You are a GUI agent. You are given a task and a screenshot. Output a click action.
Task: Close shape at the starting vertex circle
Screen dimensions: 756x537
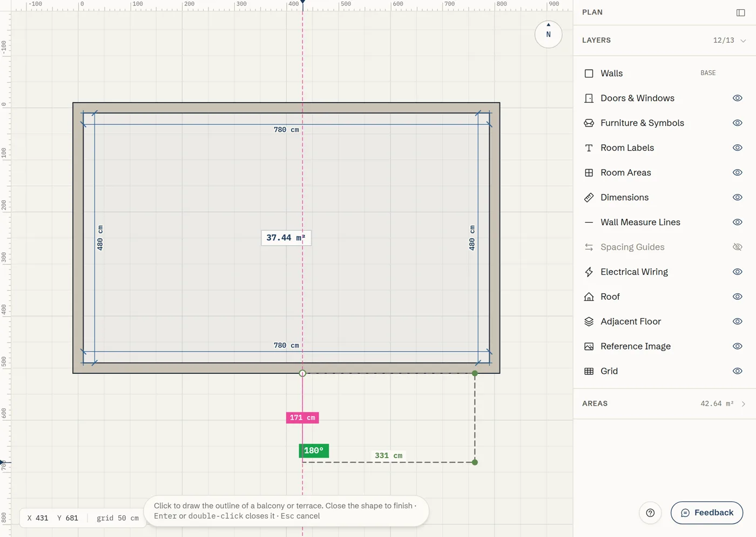(x=302, y=373)
